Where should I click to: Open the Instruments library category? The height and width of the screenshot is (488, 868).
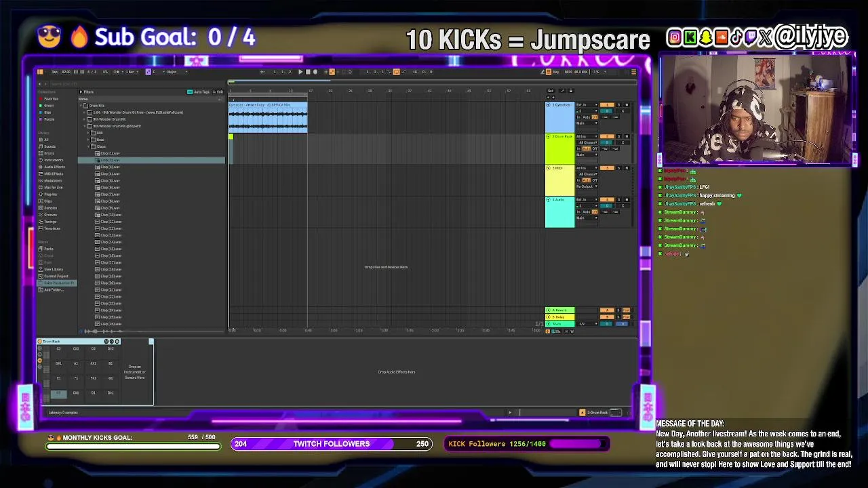pyautogui.click(x=53, y=160)
